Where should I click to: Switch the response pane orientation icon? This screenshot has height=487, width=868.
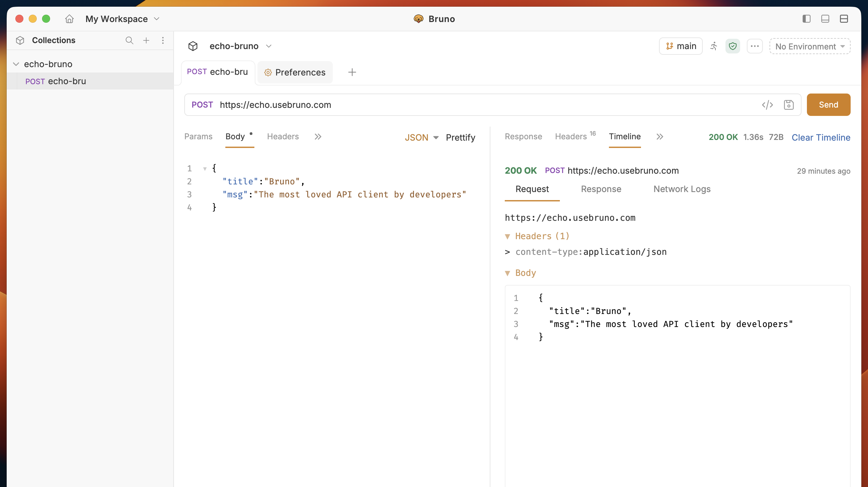point(844,19)
